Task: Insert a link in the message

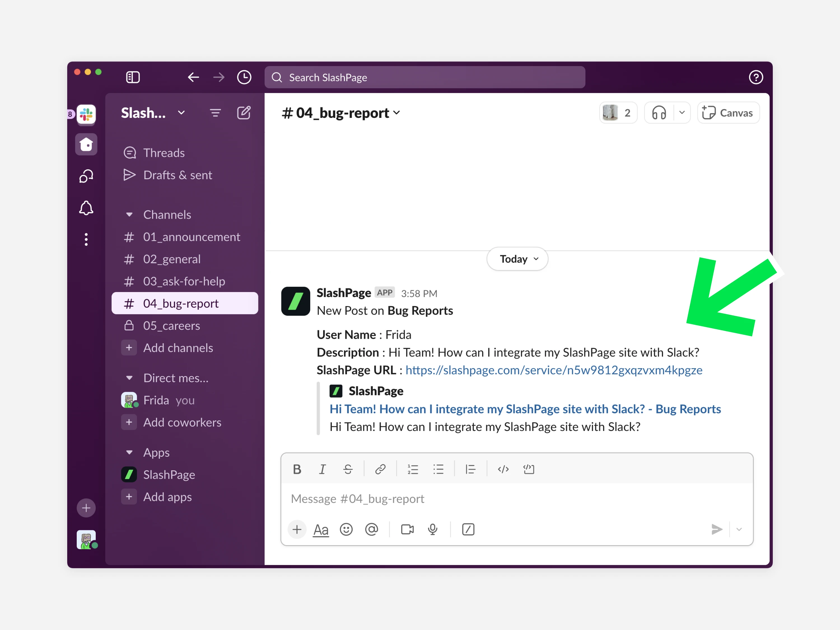Action: pyautogui.click(x=380, y=469)
